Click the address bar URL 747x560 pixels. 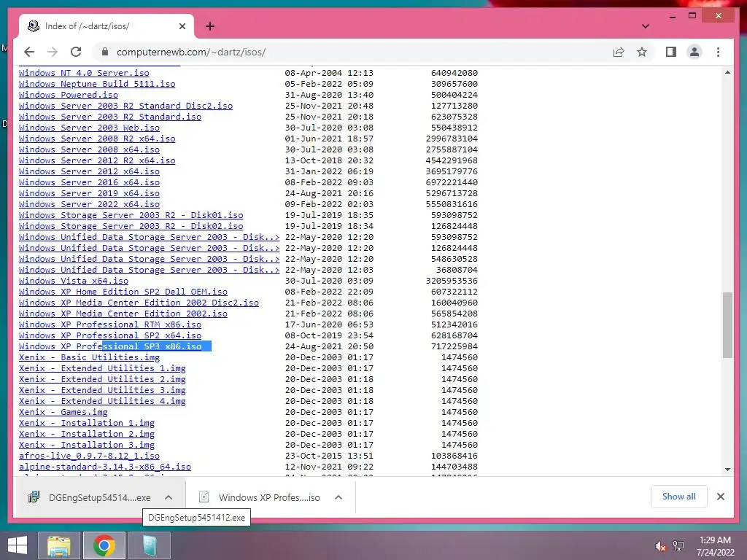(191, 52)
